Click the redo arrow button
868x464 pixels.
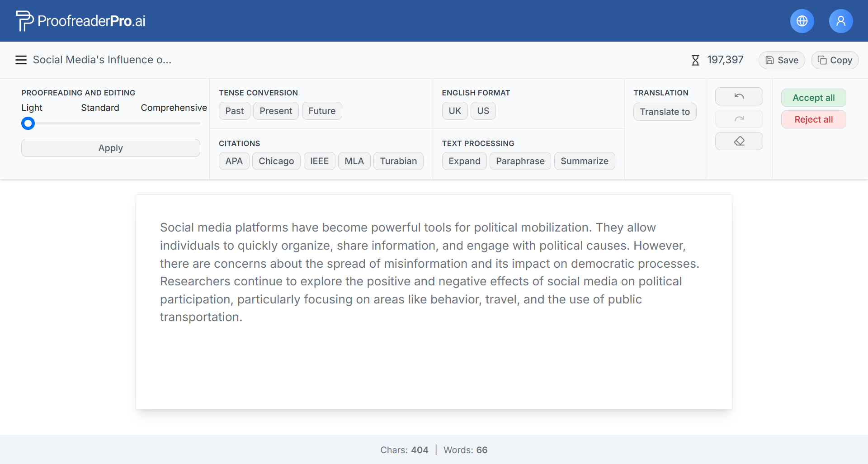tap(739, 119)
